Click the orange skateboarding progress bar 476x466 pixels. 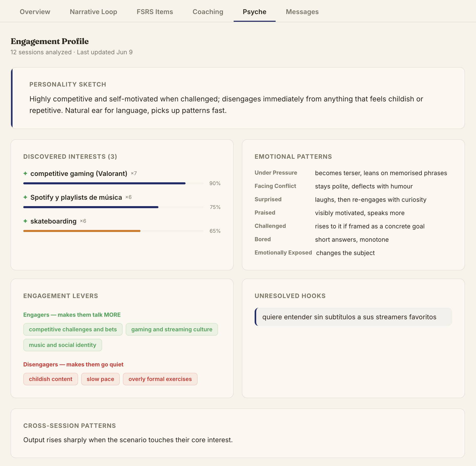[113, 231]
